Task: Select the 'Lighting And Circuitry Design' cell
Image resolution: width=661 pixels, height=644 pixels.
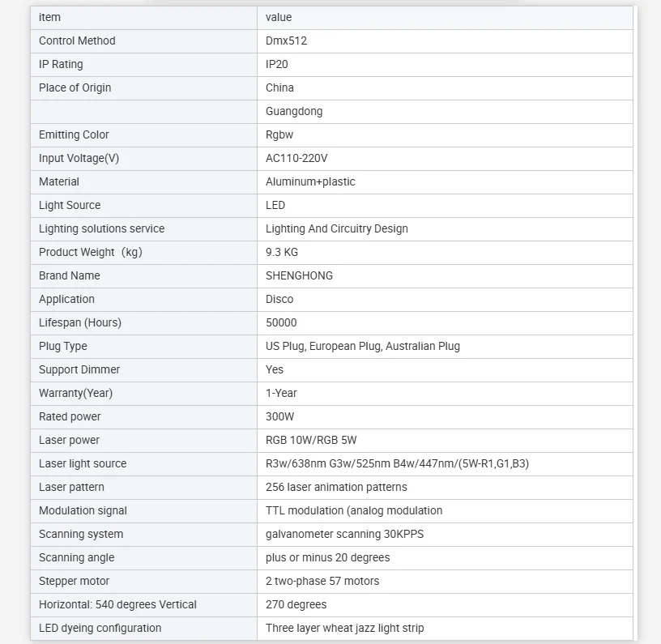Action: tap(337, 228)
